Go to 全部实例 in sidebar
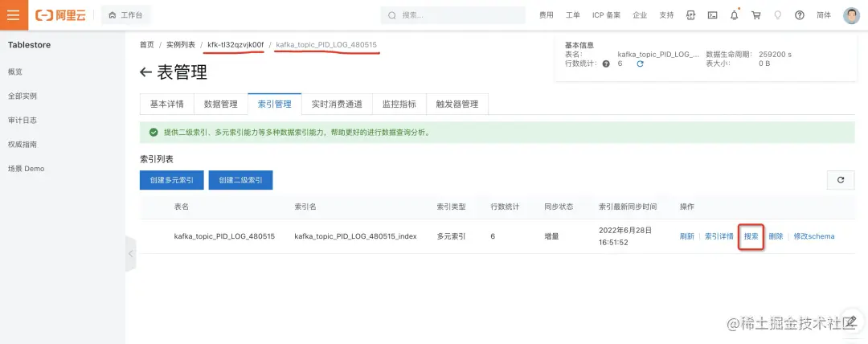The height and width of the screenshot is (344, 868). click(x=23, y=96)
